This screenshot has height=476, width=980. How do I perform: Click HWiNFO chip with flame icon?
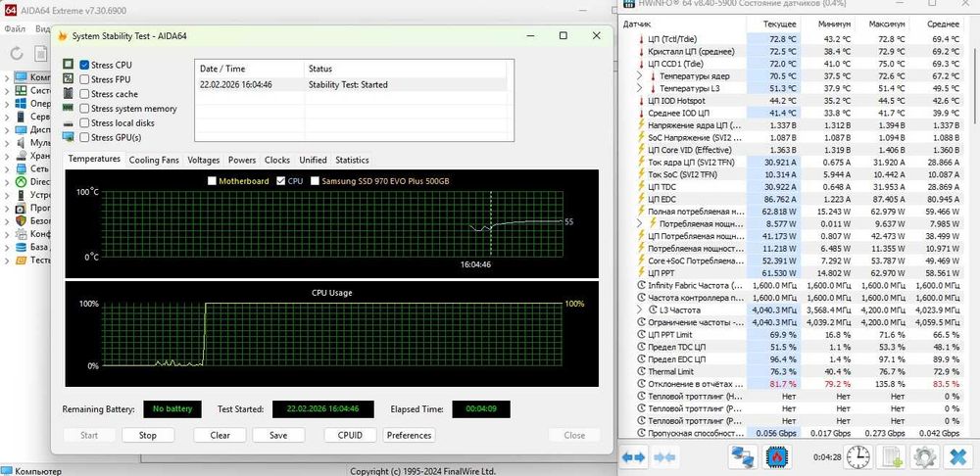(777, 457)
